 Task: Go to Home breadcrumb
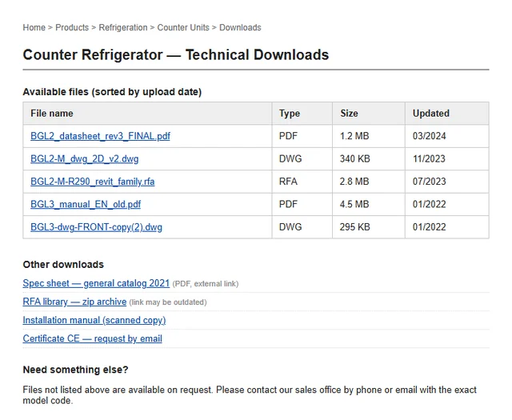pyautogui.click(x=34, y=27)
